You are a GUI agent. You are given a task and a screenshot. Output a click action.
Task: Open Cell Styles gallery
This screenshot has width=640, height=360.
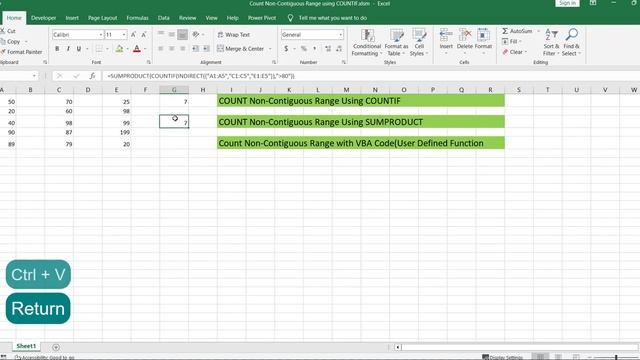coord(419,42)
